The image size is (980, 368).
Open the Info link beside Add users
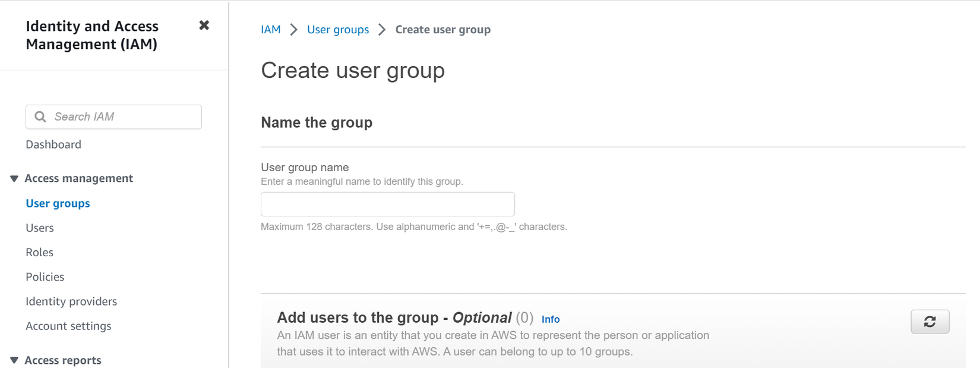550,319
